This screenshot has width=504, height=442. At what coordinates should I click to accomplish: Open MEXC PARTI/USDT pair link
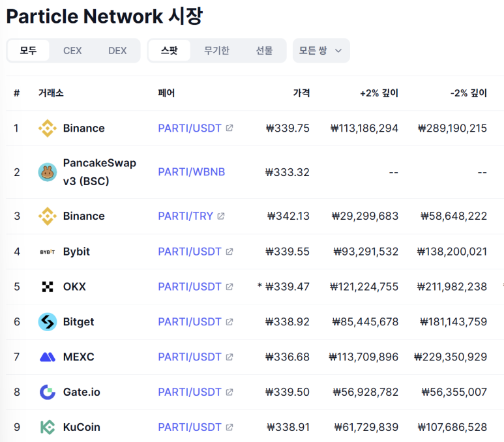190,357
